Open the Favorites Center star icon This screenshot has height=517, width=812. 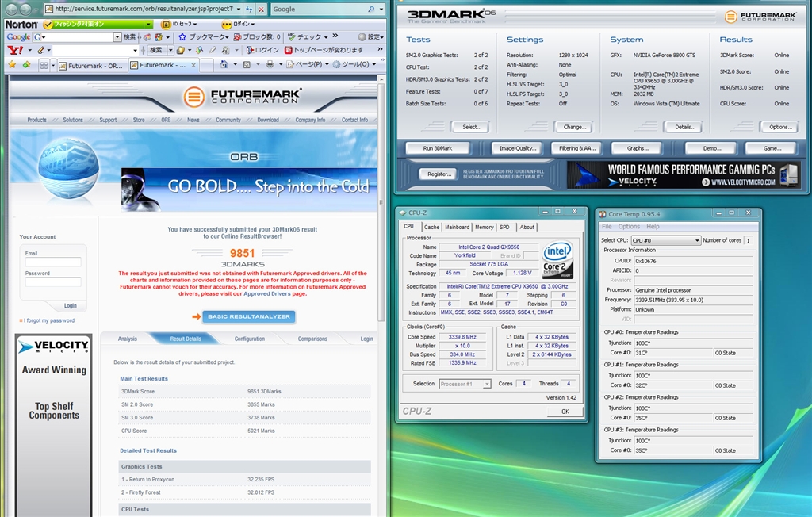pos(11,64)
